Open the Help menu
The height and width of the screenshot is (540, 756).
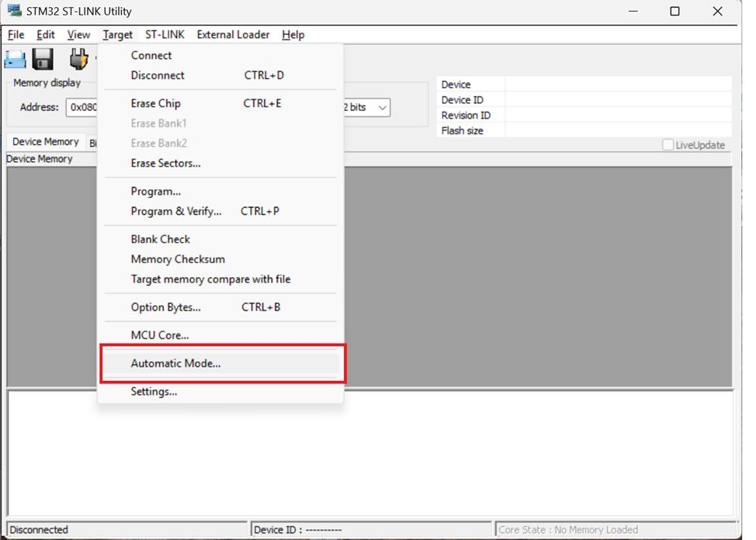coord(293,35)
